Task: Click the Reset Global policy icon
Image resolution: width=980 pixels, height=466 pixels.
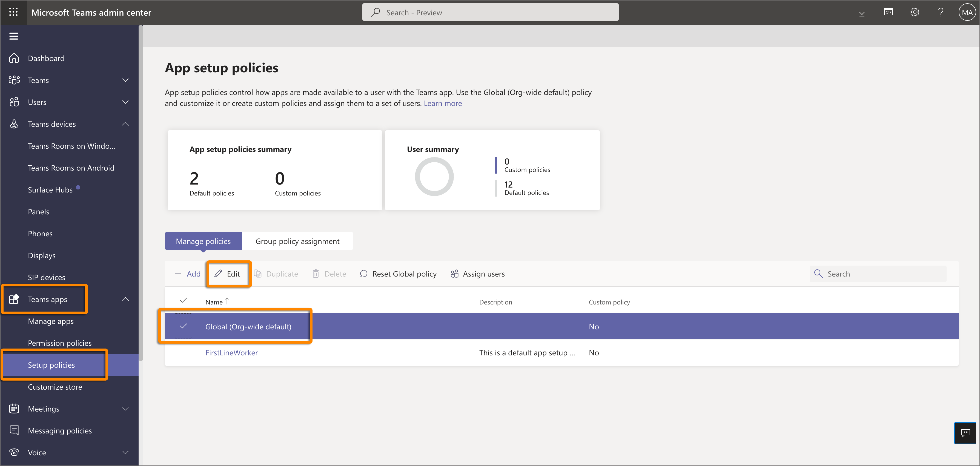Action: (x=364, y=274)
